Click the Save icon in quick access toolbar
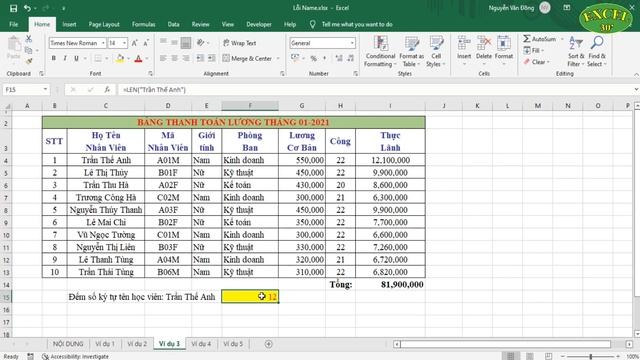 [13, 8]
